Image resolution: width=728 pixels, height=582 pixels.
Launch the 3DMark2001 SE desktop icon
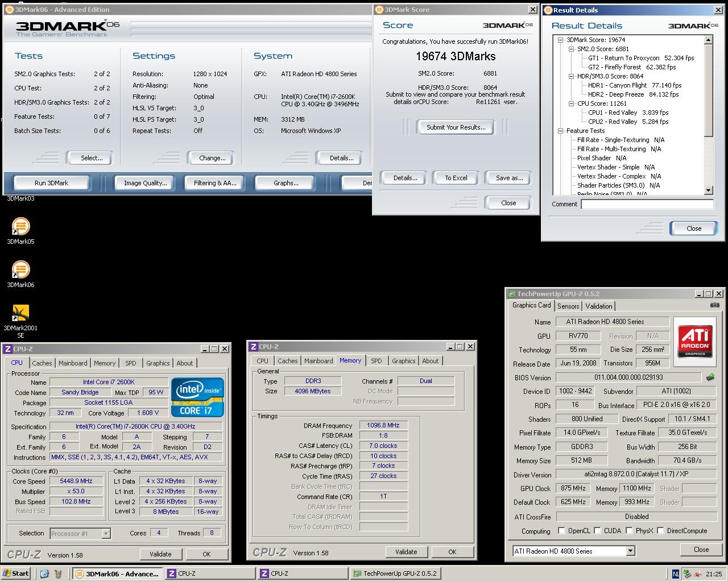20,313
